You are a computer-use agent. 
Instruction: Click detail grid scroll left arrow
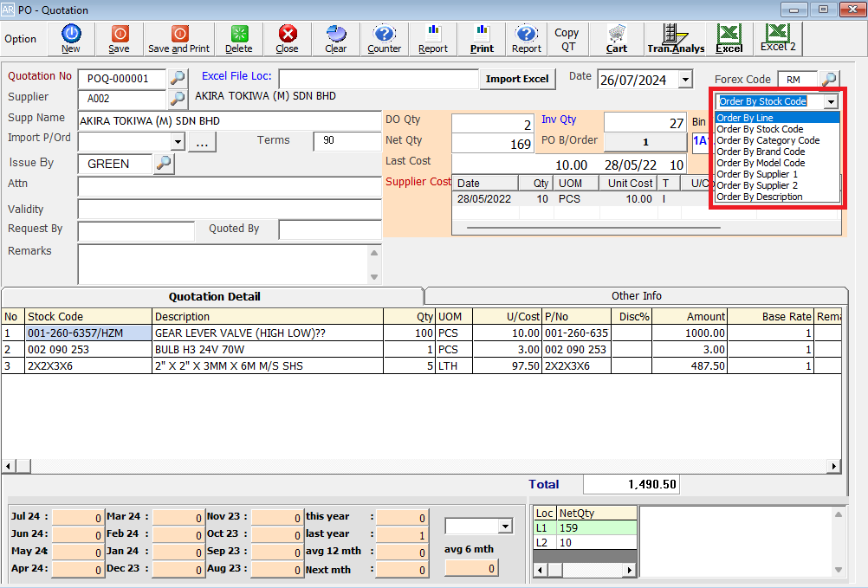(9, 466)
